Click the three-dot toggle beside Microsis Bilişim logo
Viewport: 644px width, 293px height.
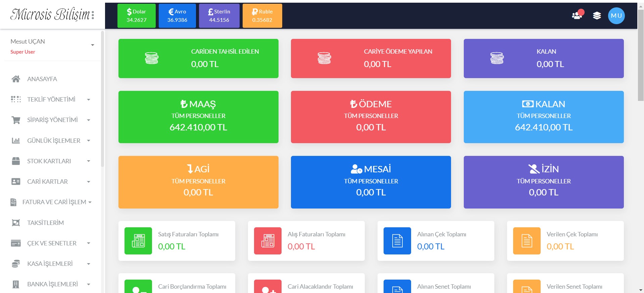click(x=93, y=15)
